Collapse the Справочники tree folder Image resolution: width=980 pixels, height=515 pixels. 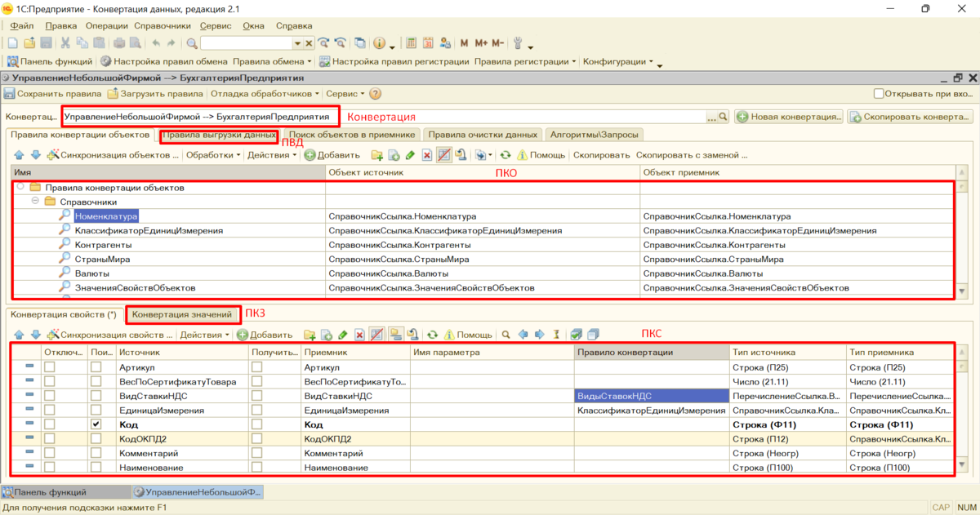pyautogui.click(x=36, y=202)
